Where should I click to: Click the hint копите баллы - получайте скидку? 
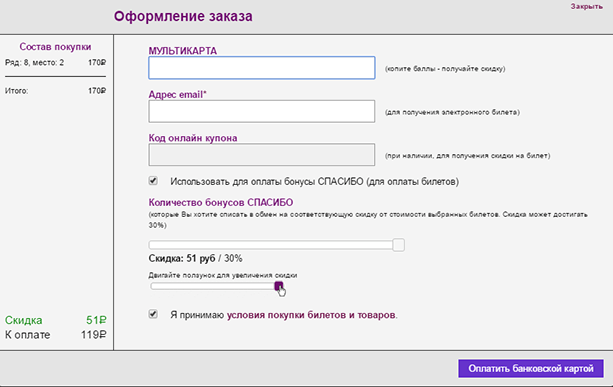coord(445,69)
